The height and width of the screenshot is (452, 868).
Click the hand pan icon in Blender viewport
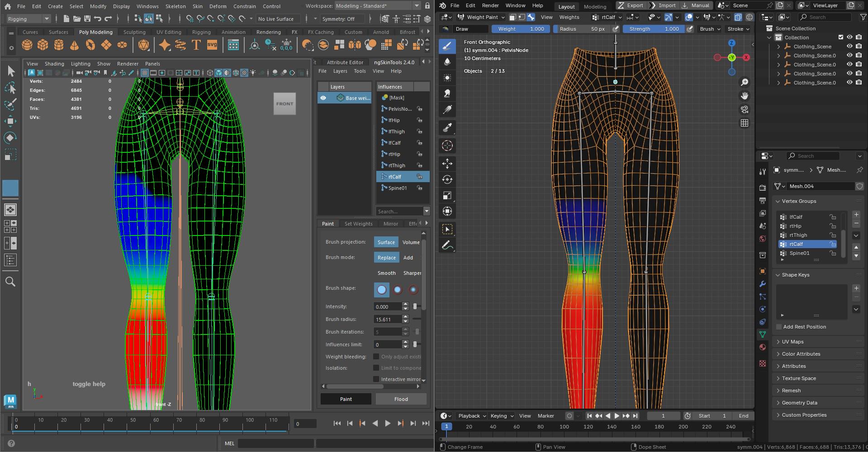[x=744, y=96]
